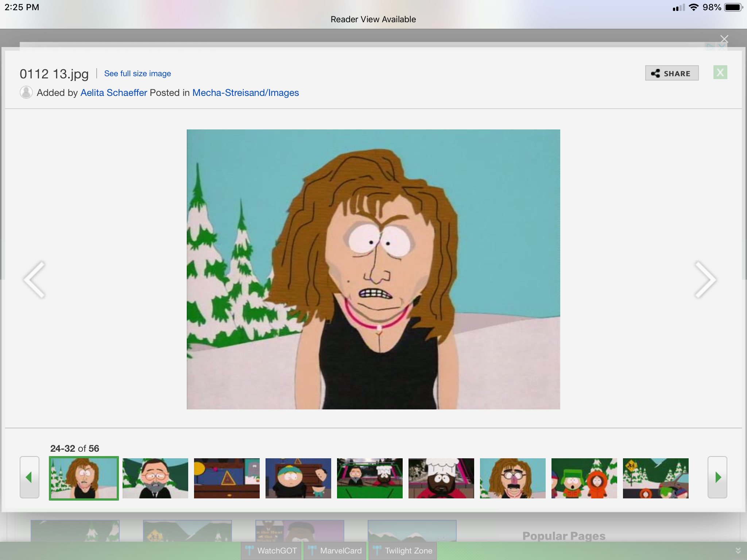747x560 pixels.
Task: Select thumbnail of road sign and car
Action: pyautogui.click(x=656, y=478)
